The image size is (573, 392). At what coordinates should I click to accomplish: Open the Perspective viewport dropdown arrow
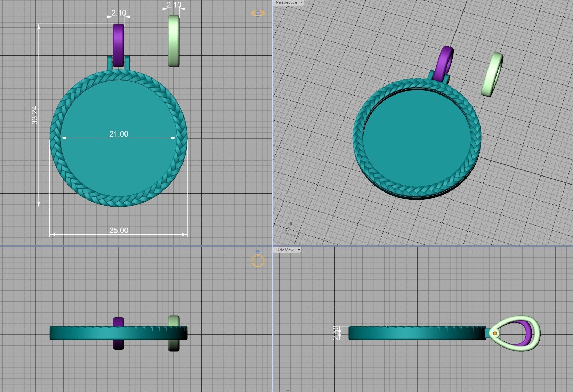click(301, 2)
